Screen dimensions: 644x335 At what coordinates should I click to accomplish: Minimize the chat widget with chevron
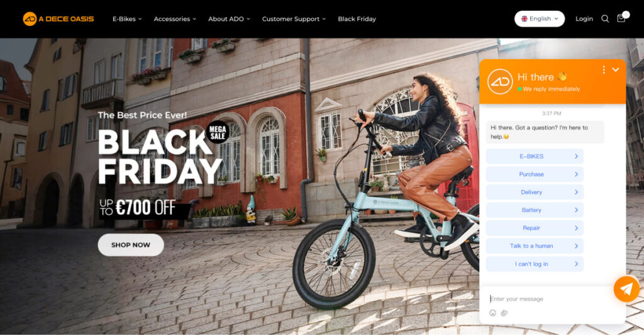click(615, 70)
